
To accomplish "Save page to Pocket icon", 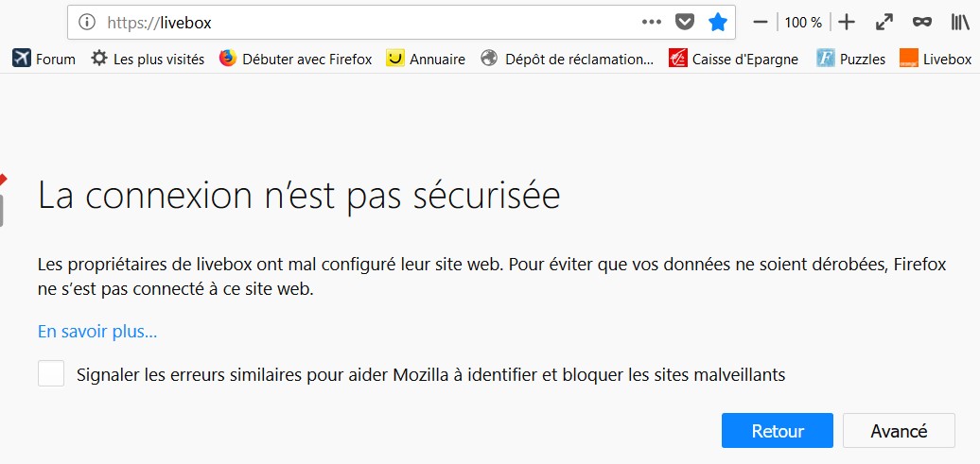I will click(684, 22).
